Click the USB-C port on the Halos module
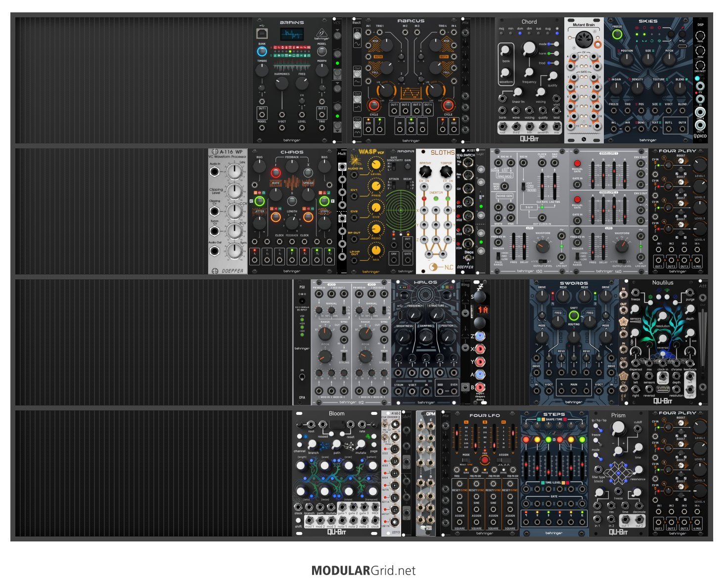Image resolution: width=728 pixels, height=581 pixels. click(400, 314)
